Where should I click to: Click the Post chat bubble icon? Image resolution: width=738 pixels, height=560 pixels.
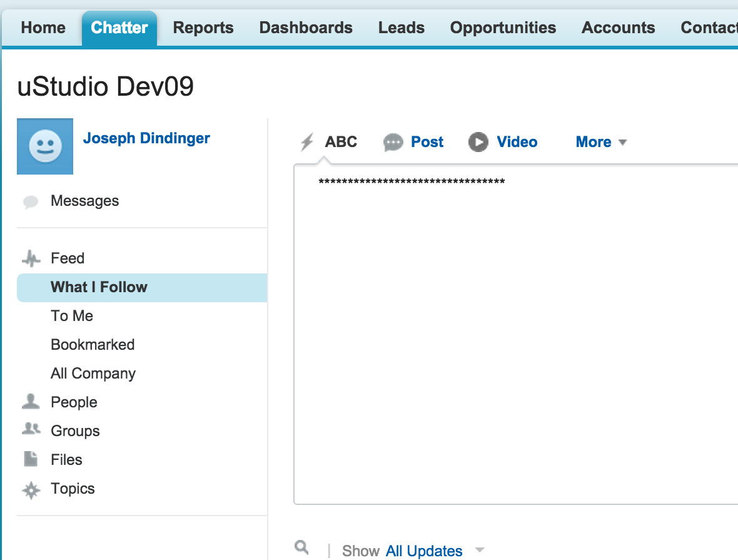click(x=393, y=142)
